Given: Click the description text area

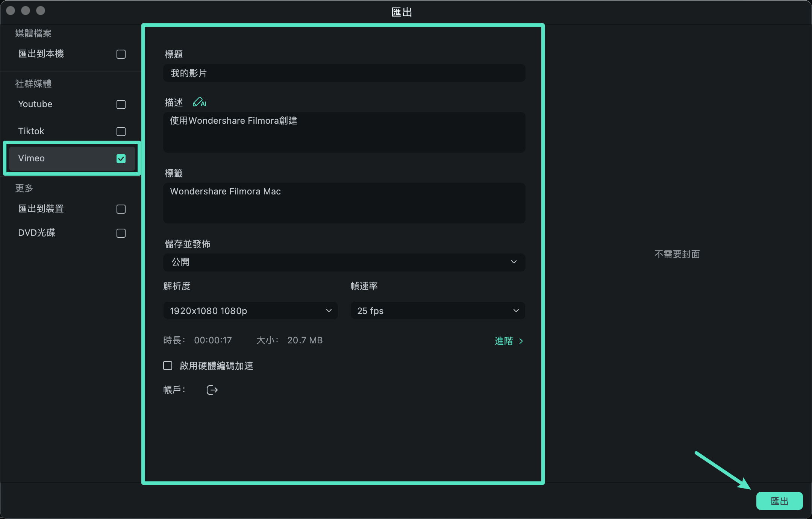Looking at the screenshot, I should pyautogui.click(x=344, y=132).
